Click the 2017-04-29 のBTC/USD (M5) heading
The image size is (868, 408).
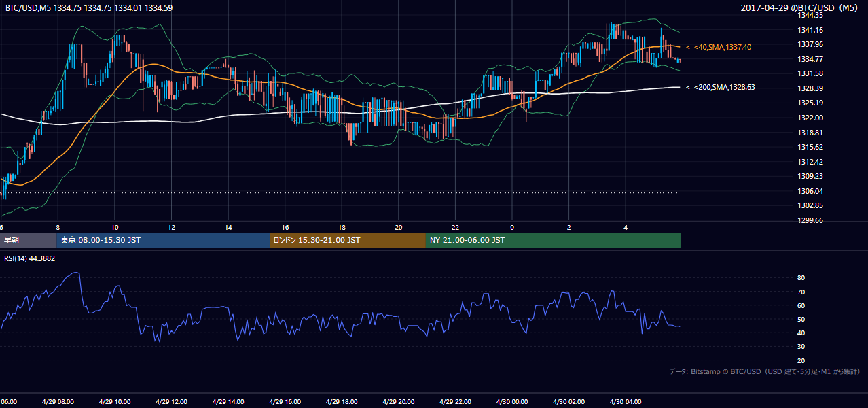[800, 7]
